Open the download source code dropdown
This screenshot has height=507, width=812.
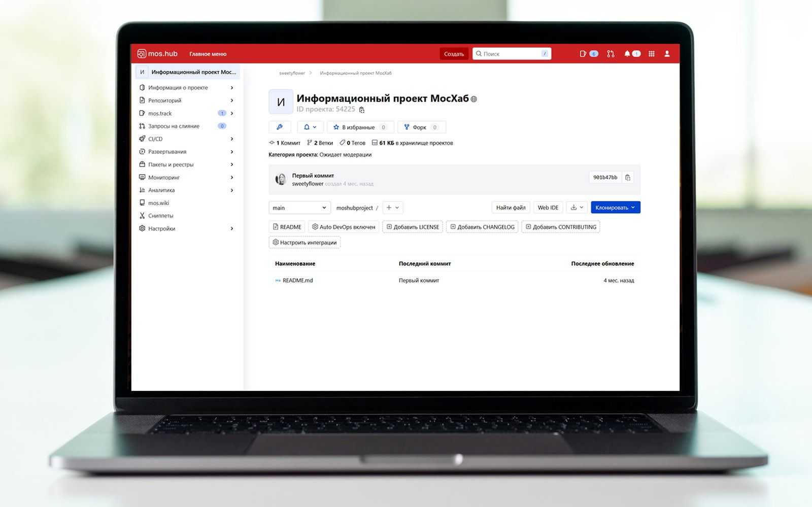coord(577,208)
